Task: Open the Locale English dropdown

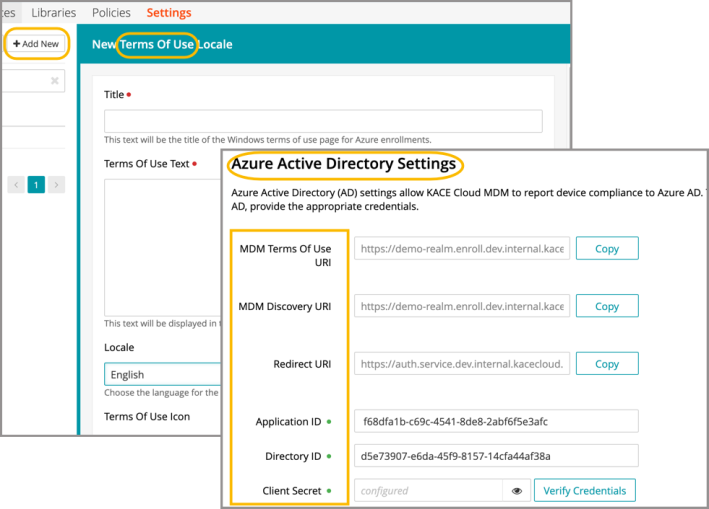Action: click(160, 375)
